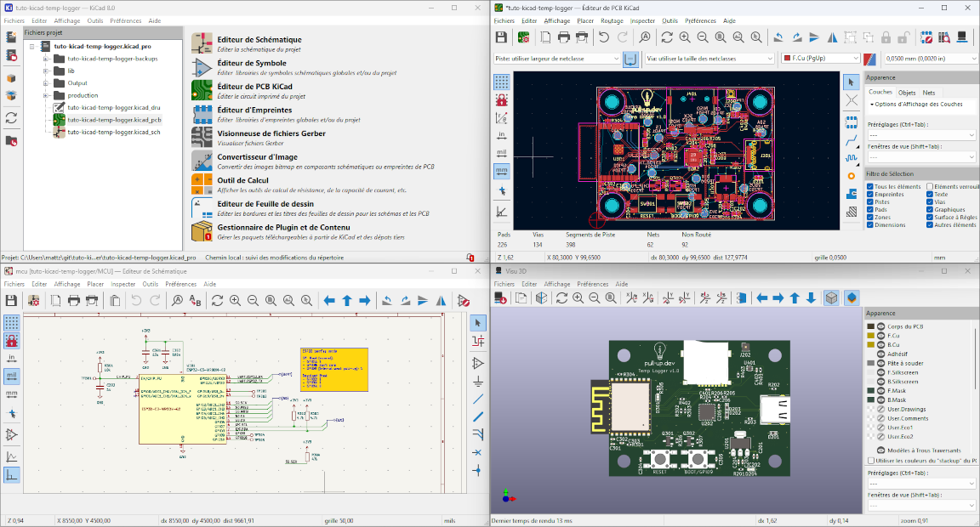Open the F.Cu active layer dropdown

click(x=819, y=59)
